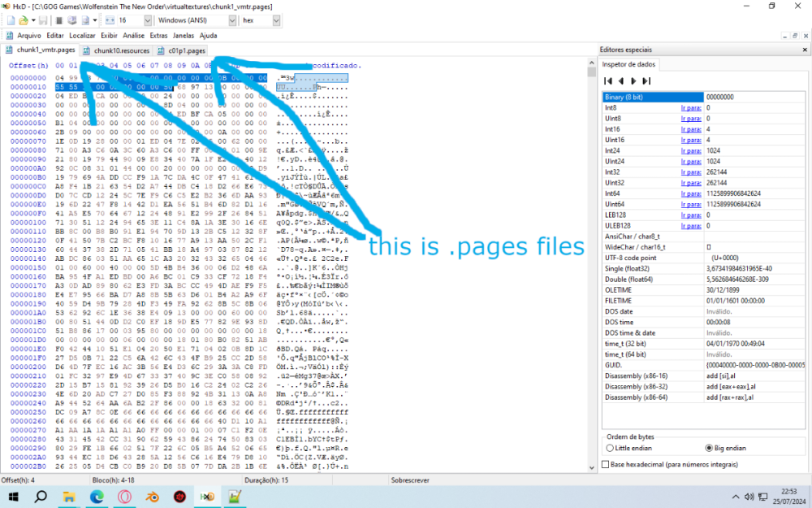Image resolution: width=812 pixels, height=508 pixels.
Task: Expand the Windows (ANSI) encoding dropdown
Action: 231,20
